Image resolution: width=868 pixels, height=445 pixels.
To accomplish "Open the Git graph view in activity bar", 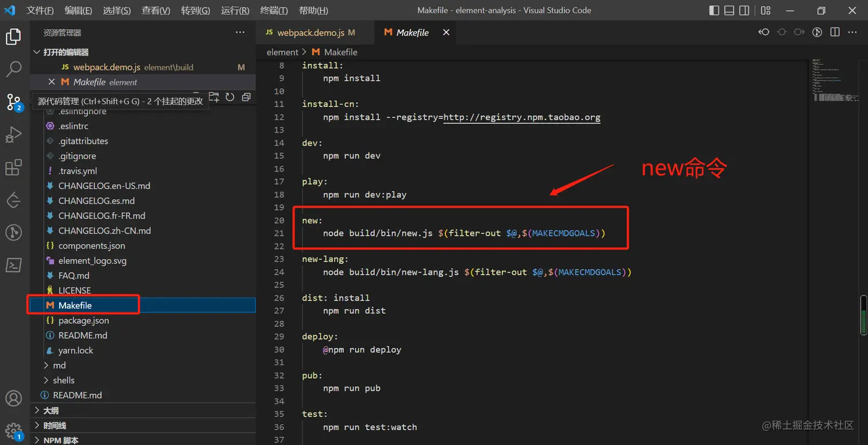I will coord(13,232).
